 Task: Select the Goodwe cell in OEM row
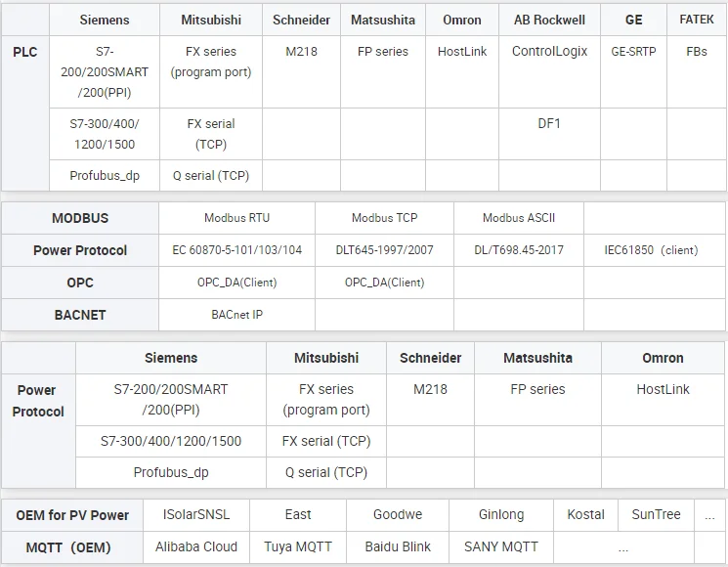click(x=398, y=515)
